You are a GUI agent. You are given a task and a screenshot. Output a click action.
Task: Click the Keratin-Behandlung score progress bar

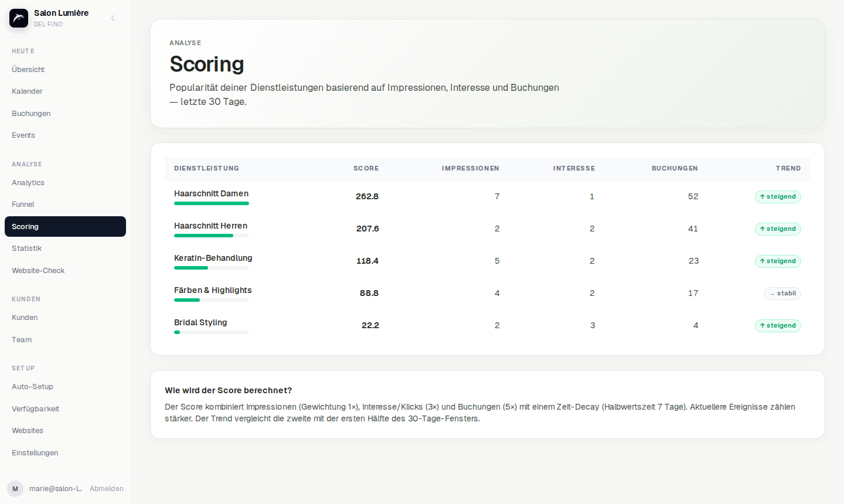point(212,268)
